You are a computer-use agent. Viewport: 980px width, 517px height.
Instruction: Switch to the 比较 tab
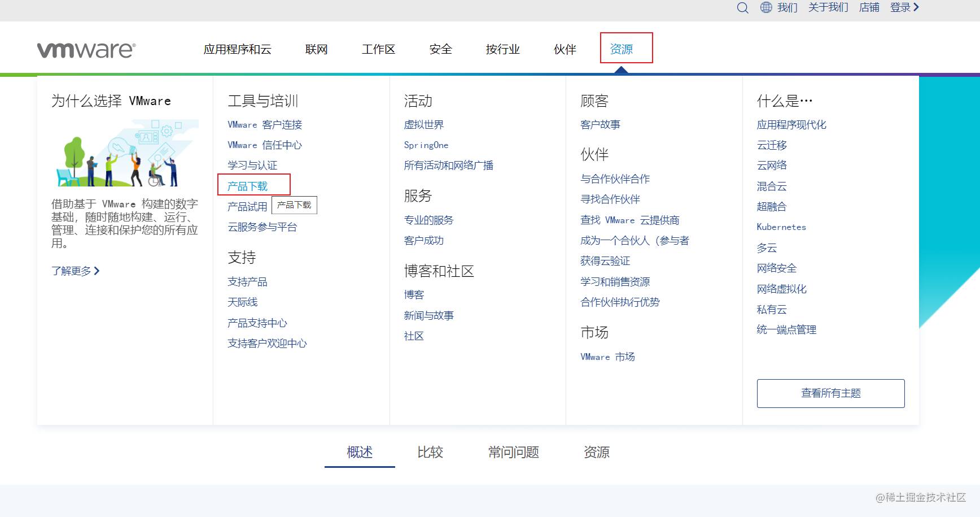pos(430,453)
